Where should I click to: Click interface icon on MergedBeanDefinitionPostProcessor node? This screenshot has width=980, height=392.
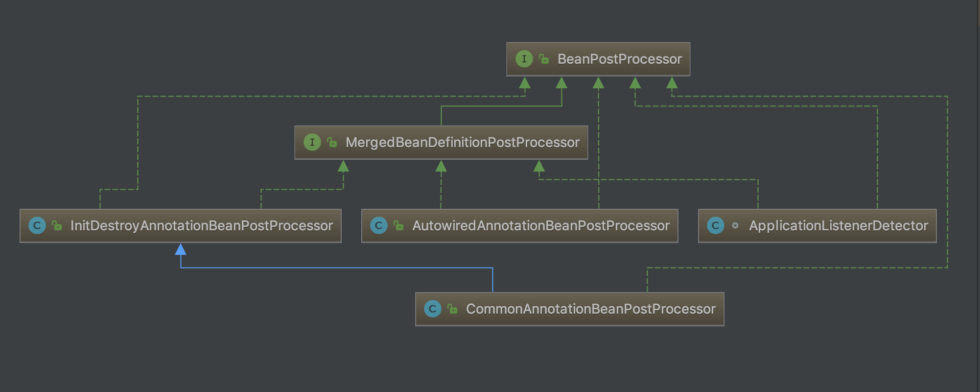[312, 142]
